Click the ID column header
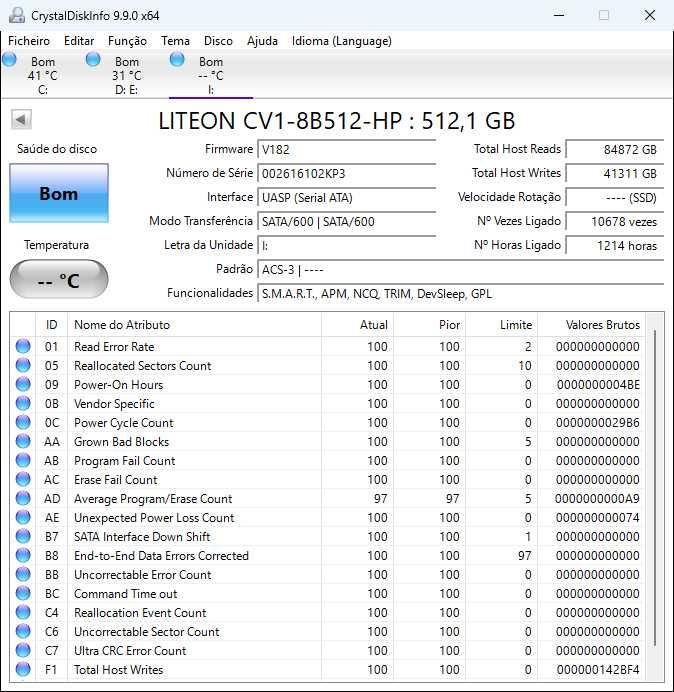Screen dimensions: 674x692 (x=52, y=325)
